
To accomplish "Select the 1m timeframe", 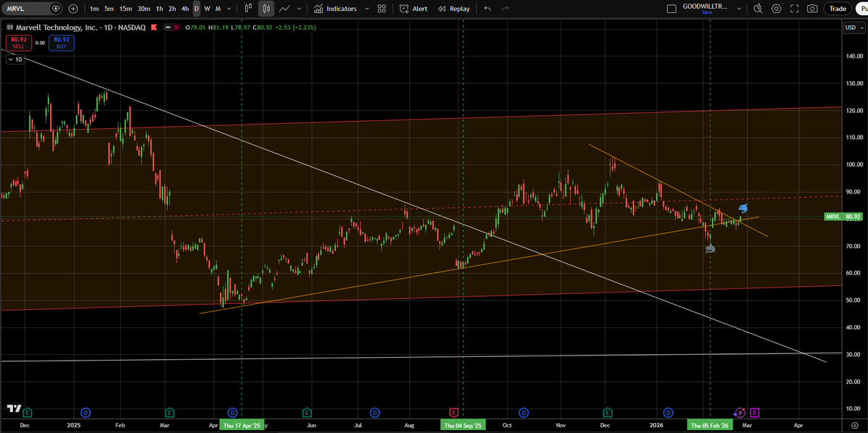I will (94, 9).
